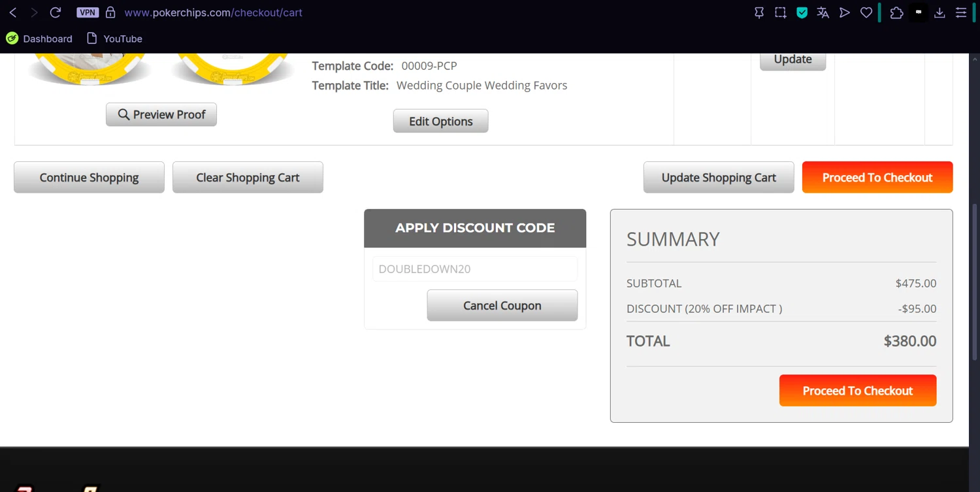The image size is (980, 492).
Task: Click the APPLY DISCOUNT CODE header
Action: coord(475,228)
